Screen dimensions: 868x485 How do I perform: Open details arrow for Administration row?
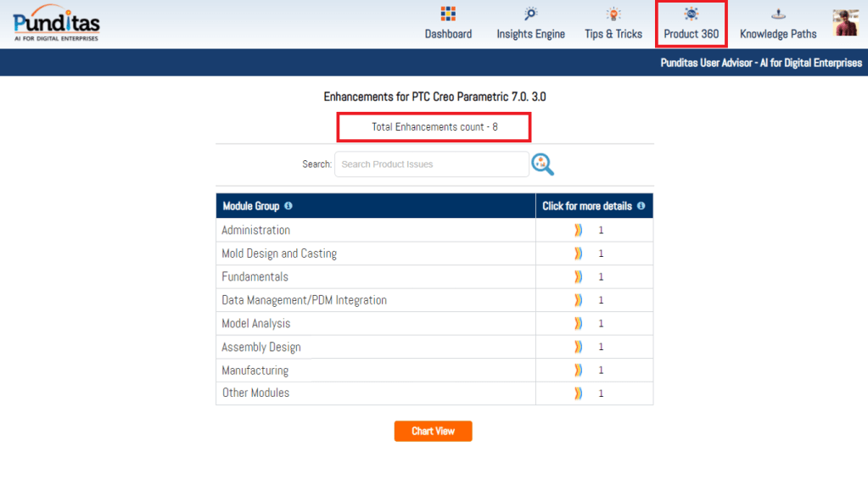pyautogui.click(x=578, y=230)
